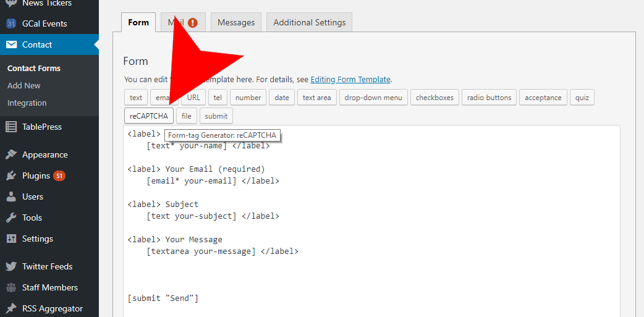Insert a date form tag
644x317 pixels.
(282, 98)
